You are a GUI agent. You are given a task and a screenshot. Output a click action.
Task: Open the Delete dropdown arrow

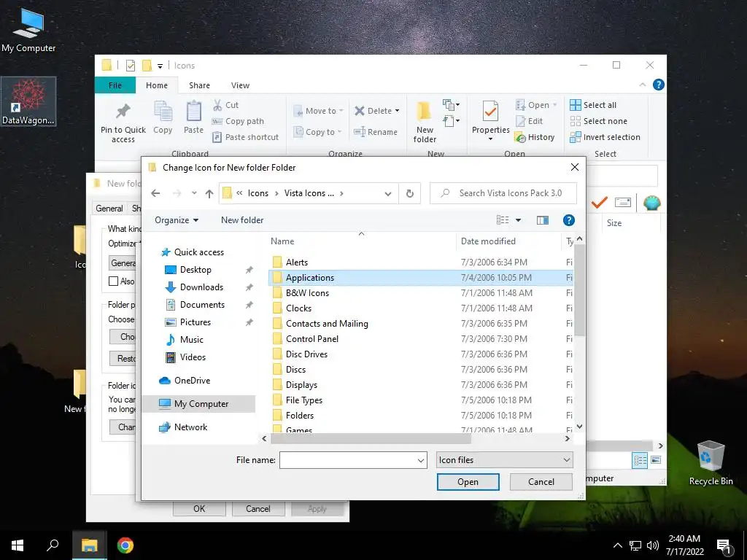[397, 111]
